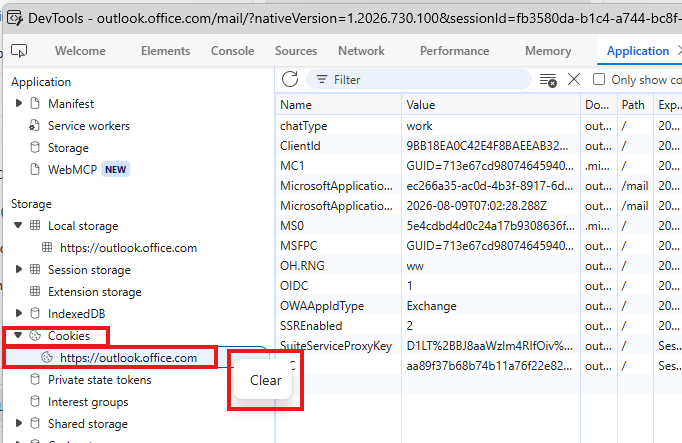Choose Clear from the context menu
682x443 pixels.
(x=265, y=380)
